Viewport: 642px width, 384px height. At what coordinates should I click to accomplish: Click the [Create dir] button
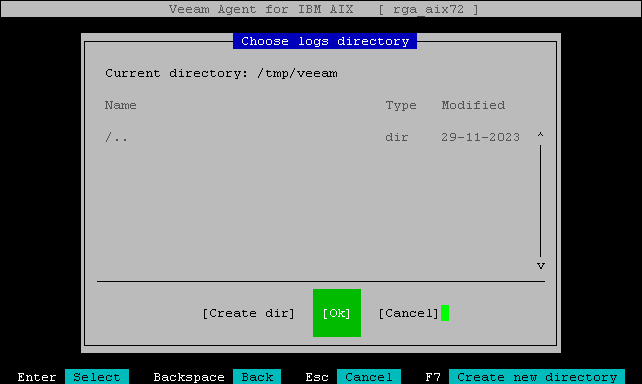click(249, 314)
